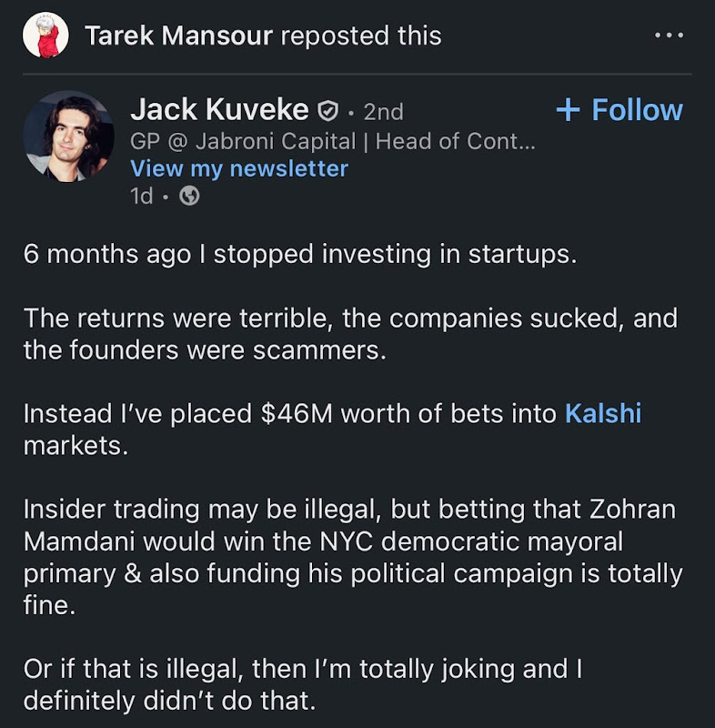Open the "View my newsletter" link
Viewport: 715px width, 728px height.
pos(239,168)
